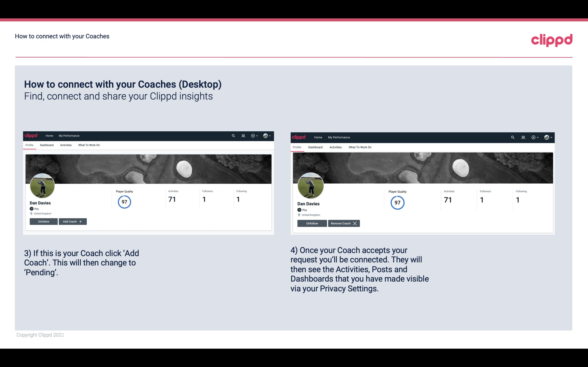
Task: Select the 'Dashboard' tab on left dashboard
Action: click(46, 145)
